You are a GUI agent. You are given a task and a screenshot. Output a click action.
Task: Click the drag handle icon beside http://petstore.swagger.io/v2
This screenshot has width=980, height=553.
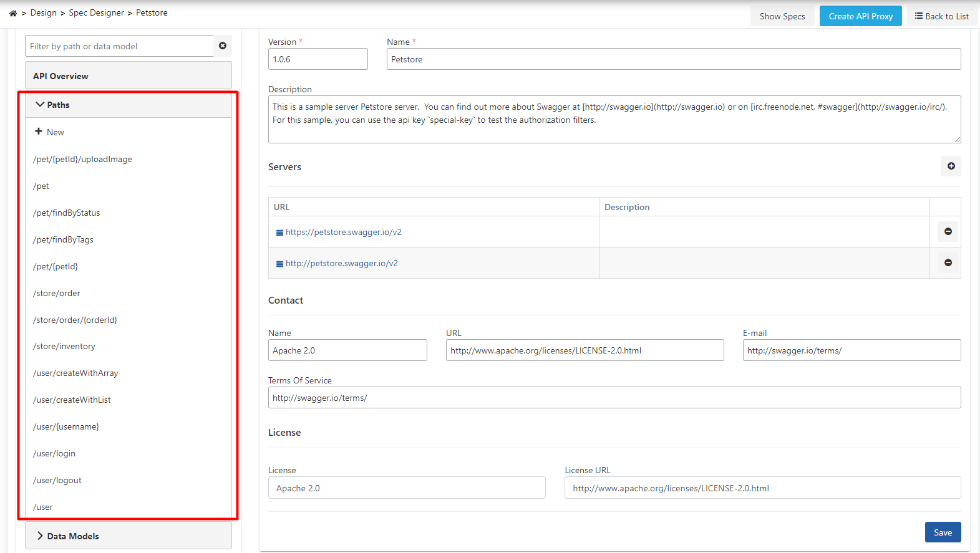pos(279,264)
